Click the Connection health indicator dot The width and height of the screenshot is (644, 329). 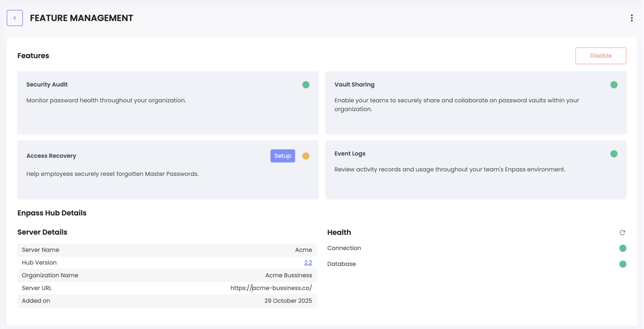[x=623, y=248]
